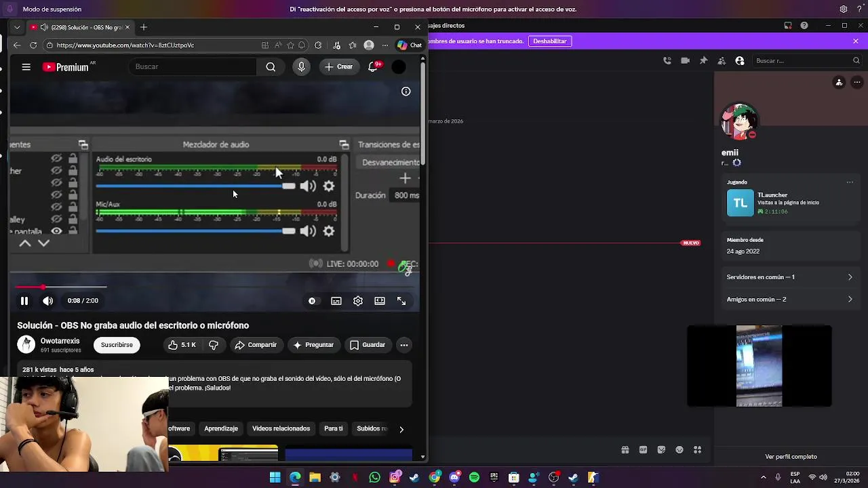Open the Jugando activity more menu
Viewport: 868px width, 488px height.
coord(850,182)
